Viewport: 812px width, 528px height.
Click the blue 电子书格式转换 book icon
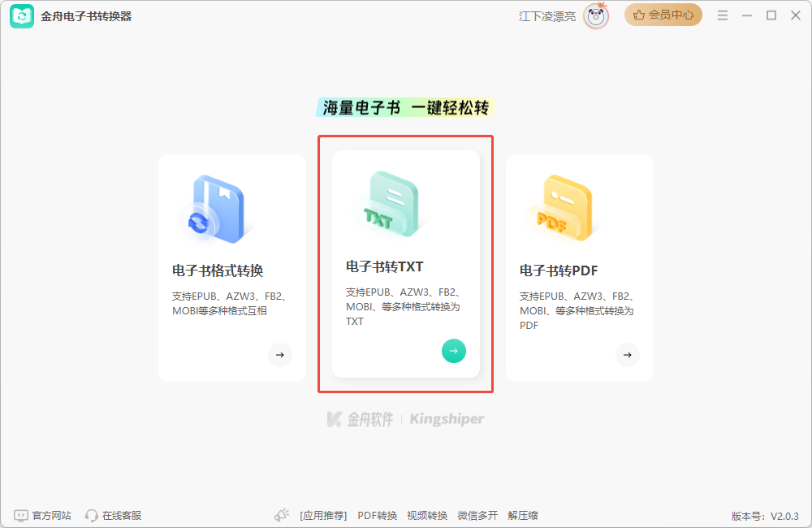pos(218,210)
